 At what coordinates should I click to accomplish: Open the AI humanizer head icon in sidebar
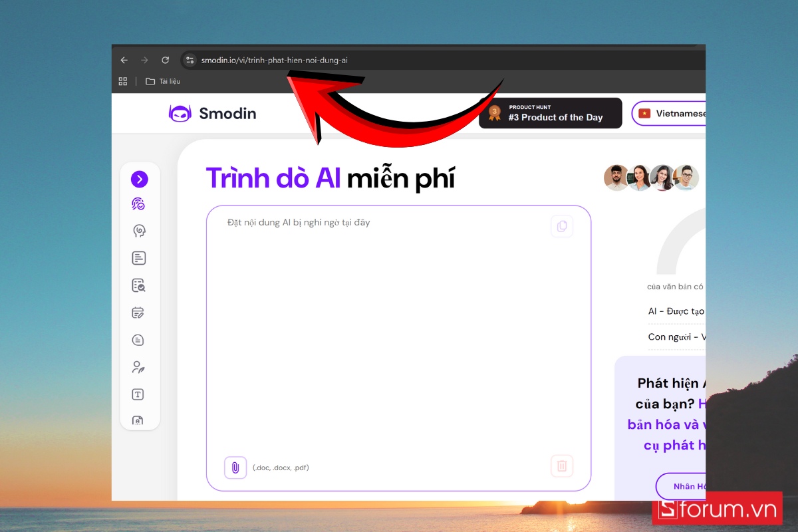coord(139,231)
